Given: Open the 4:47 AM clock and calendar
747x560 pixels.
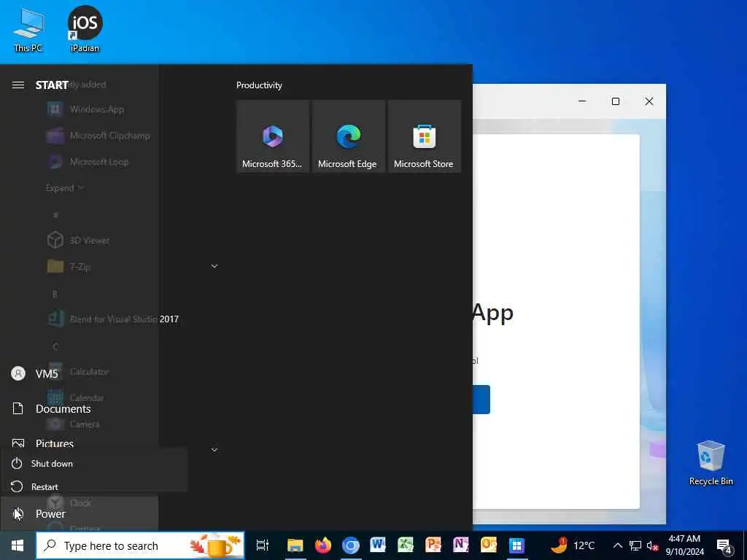Looking at the screenshot, I should 684,545.
